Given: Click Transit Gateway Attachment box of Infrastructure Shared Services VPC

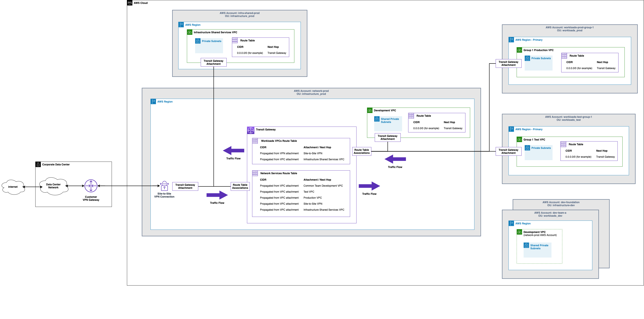Looking at the screenshot, I should [214, 62].
